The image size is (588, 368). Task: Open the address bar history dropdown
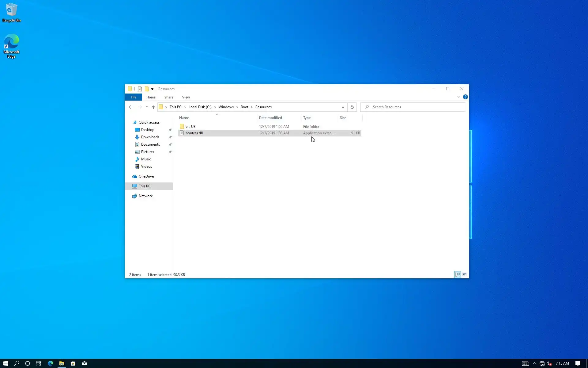coord(343,107)
